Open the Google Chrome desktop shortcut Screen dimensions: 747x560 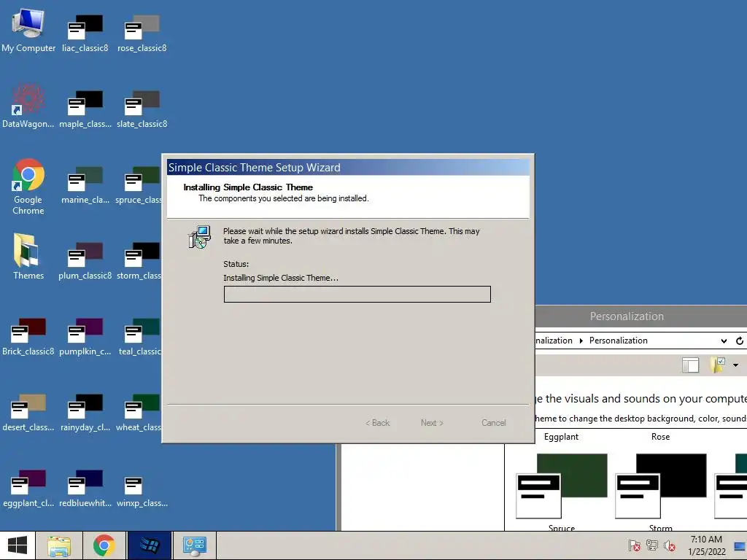point(28,187)
